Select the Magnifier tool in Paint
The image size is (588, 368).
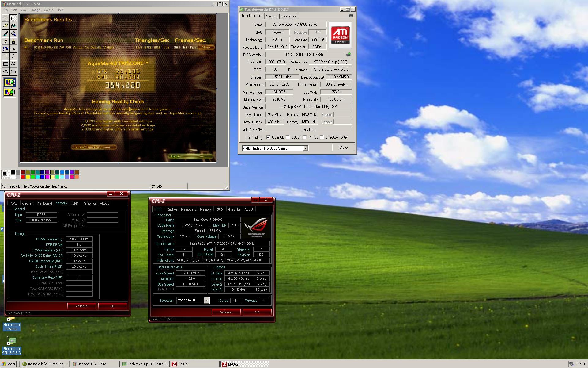13,33
